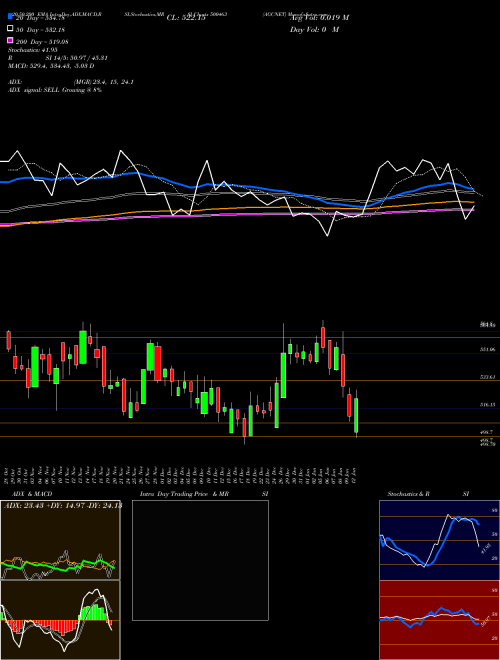Image resolution: width=500 pixels, height=660 pixels.
Task: Click the 'MACD: 529.4, 534.43, -5.03 D' line
Action: [51, 66]
